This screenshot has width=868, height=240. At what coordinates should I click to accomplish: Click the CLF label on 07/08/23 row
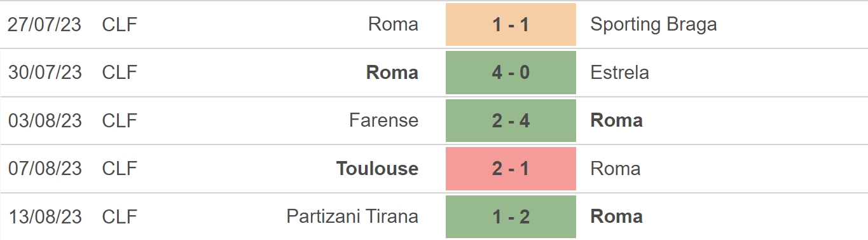120,169
